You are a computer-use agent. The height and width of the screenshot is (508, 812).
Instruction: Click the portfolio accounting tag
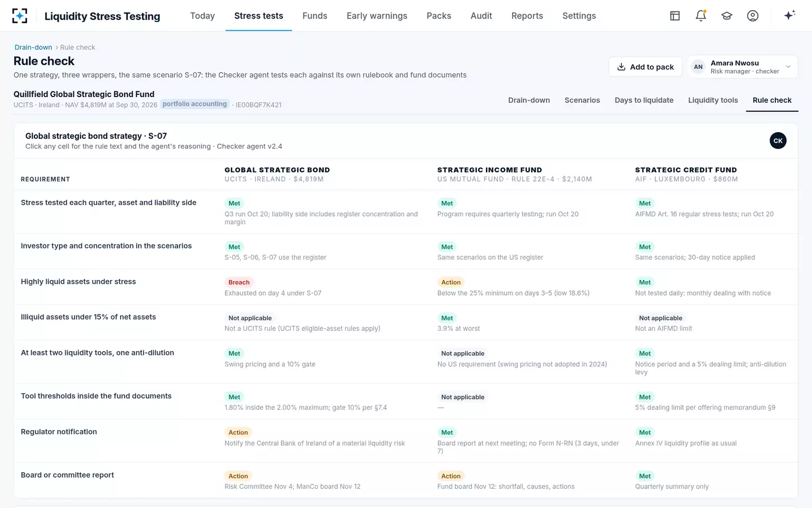(x=195, y=104)
